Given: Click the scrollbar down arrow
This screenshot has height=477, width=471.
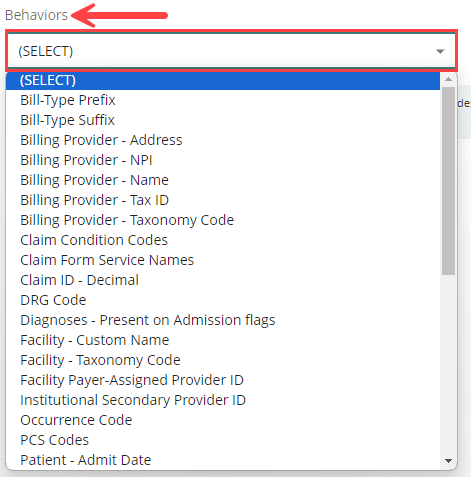Looking at the screenshot, I should [448, 461].
